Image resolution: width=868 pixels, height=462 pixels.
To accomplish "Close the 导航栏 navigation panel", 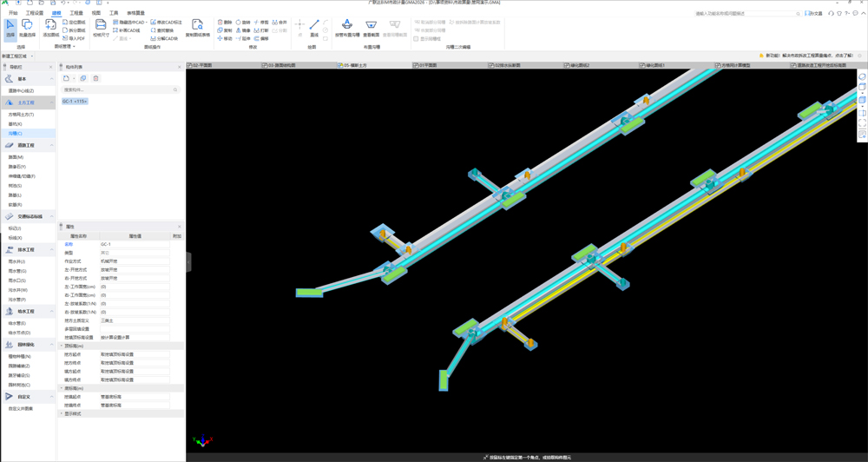I will point(51,67).
